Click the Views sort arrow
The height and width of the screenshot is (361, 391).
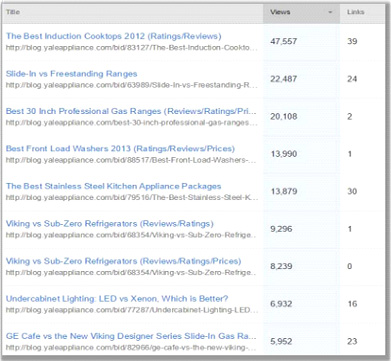coord(330,12)
